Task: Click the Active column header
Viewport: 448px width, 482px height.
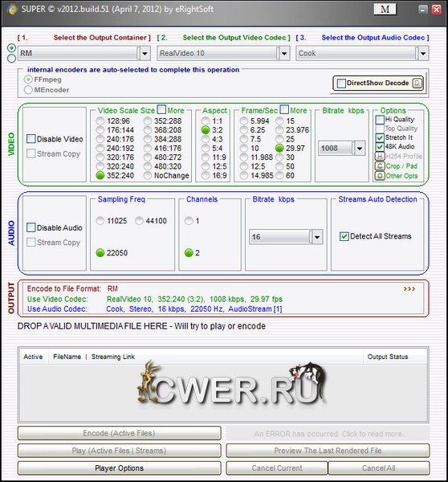Action: tap(33, 357)
